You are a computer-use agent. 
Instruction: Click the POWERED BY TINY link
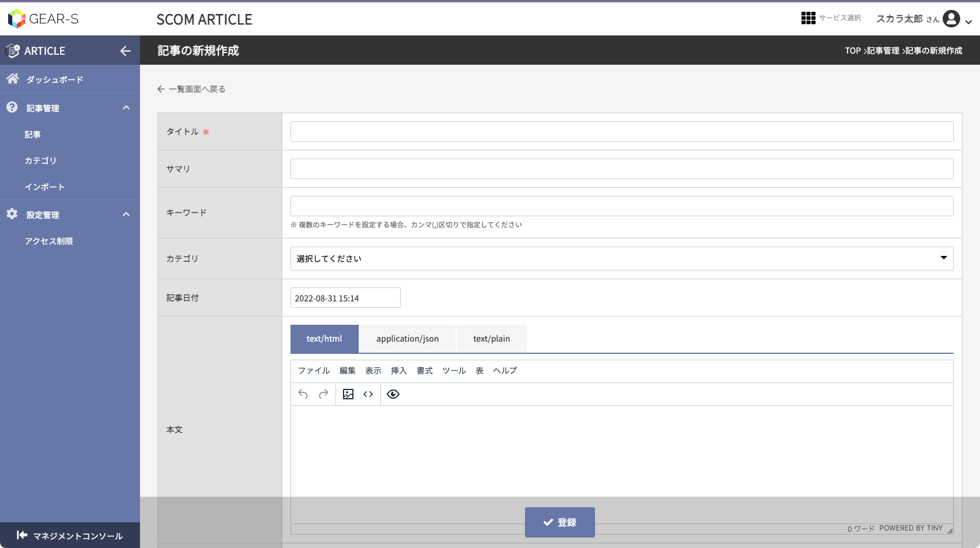point(911,528)
